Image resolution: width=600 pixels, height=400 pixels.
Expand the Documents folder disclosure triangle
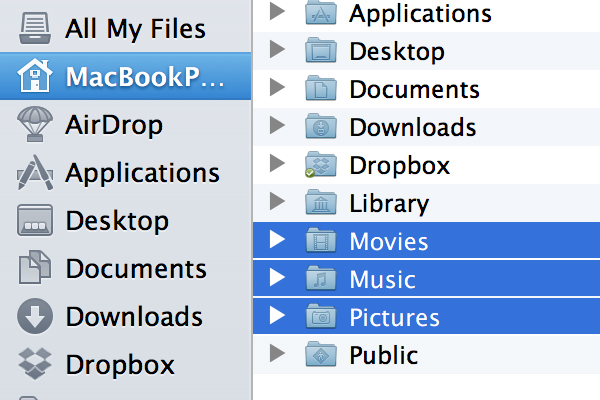click(x=277, y=87)
